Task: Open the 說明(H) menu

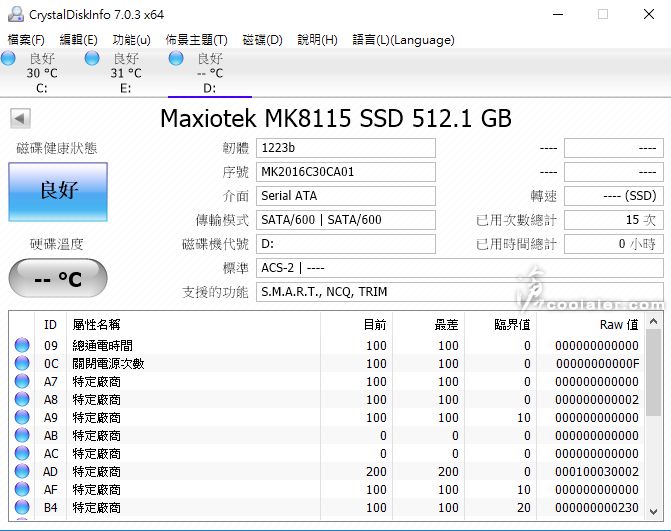Action: [318, 40]
